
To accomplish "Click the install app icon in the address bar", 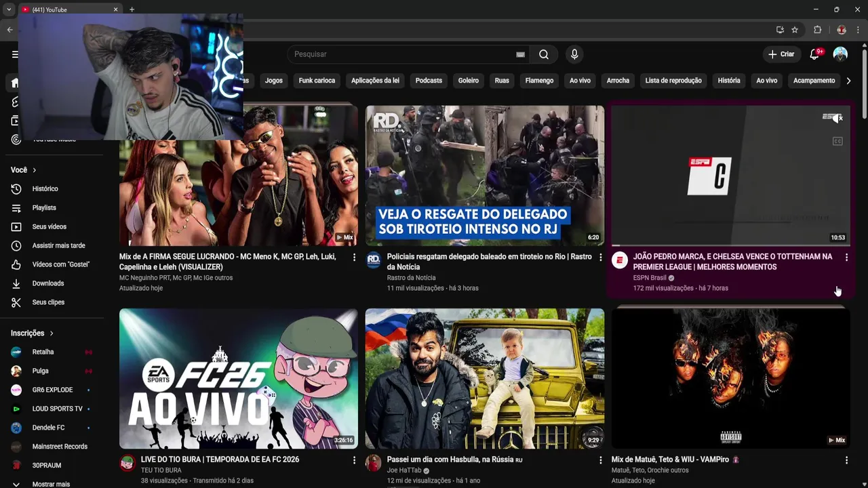I will pyautogui.click(x=780, y=30).
